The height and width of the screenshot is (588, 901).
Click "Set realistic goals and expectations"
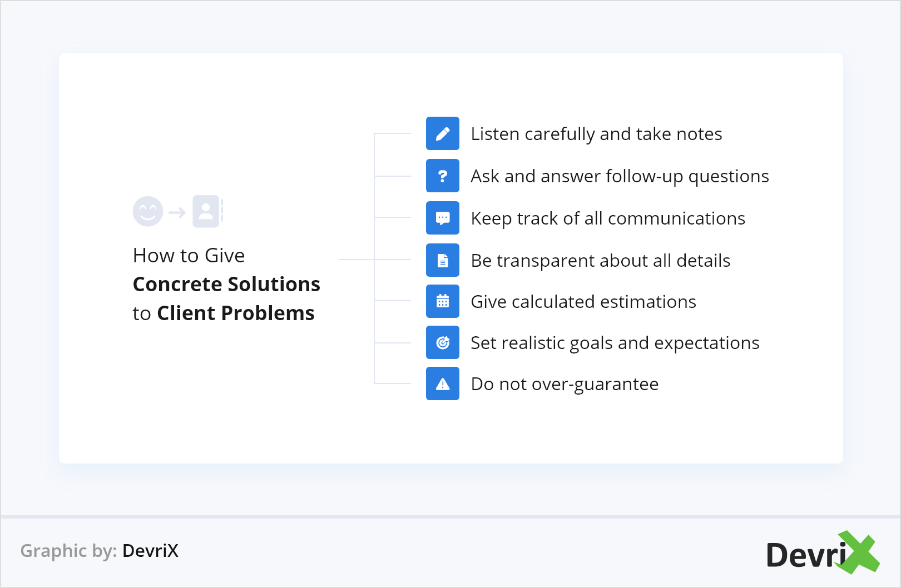click(x=615, y=343)
